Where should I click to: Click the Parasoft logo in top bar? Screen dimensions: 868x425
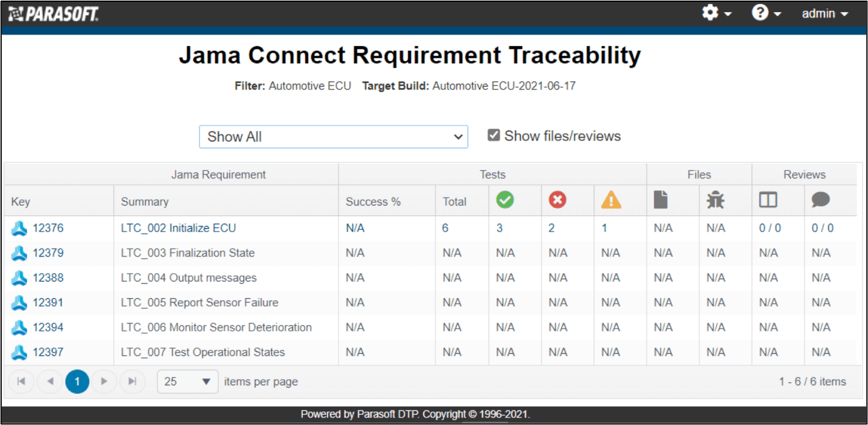(x=53, y=13)
